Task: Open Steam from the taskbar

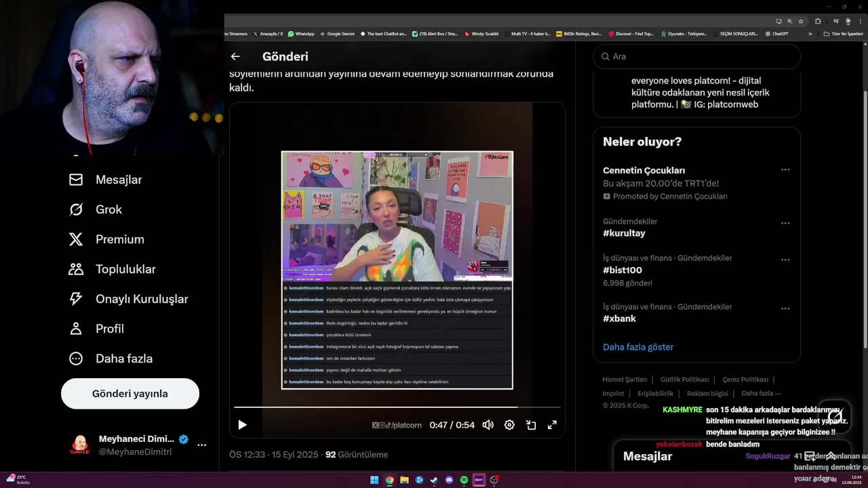Action: (x=434, y=480)
